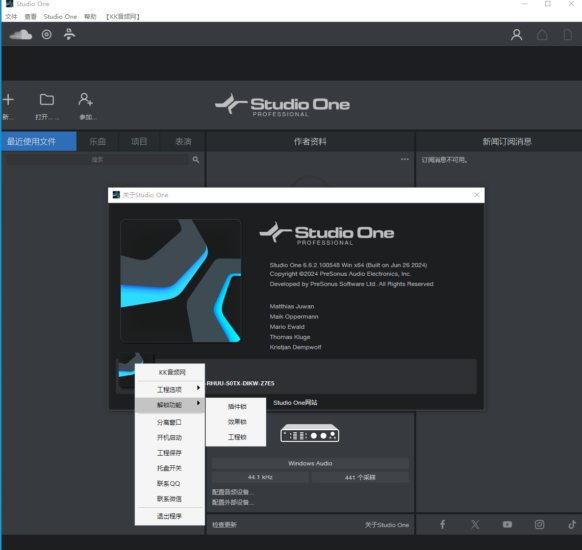Screen dimensions: 582x550
Task: Open the TikTok social icon
Action: pos(572,524)
